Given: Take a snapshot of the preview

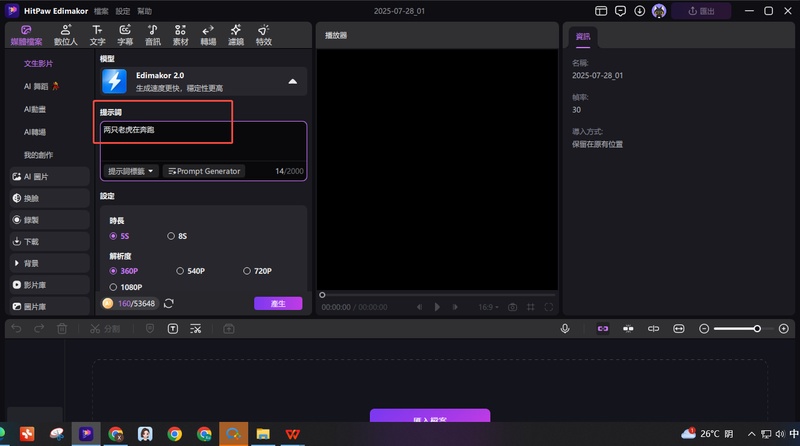Looking at the screenshot, I should tap(513, 307).
